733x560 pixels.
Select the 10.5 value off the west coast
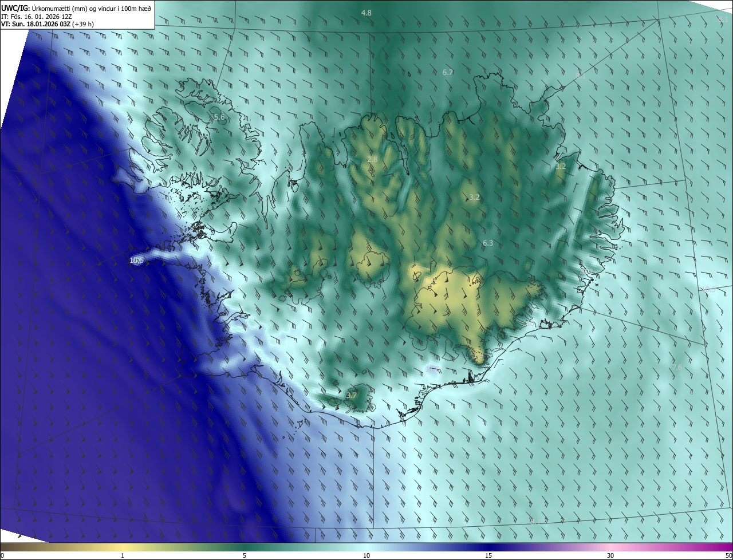click(x=136, y=261)
